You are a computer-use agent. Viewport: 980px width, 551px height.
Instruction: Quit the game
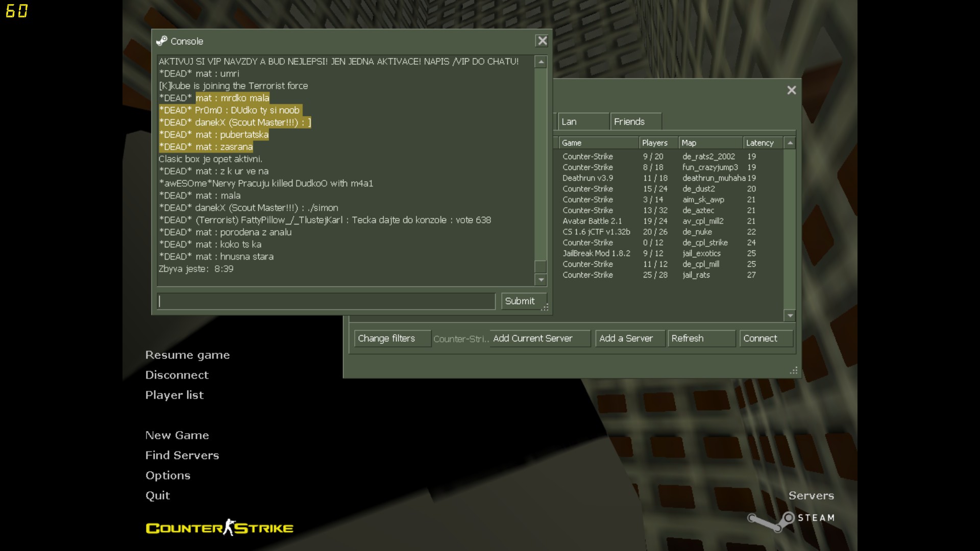click(157, 495)
